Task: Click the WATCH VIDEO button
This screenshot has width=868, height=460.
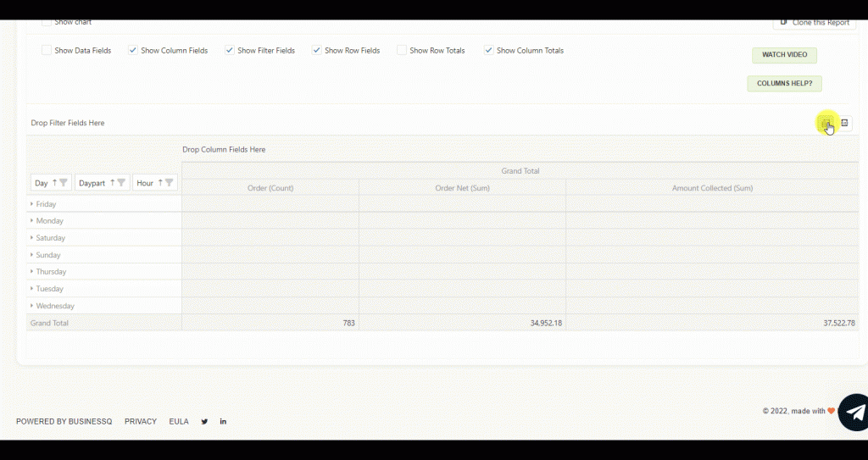Action: [784, 55]
